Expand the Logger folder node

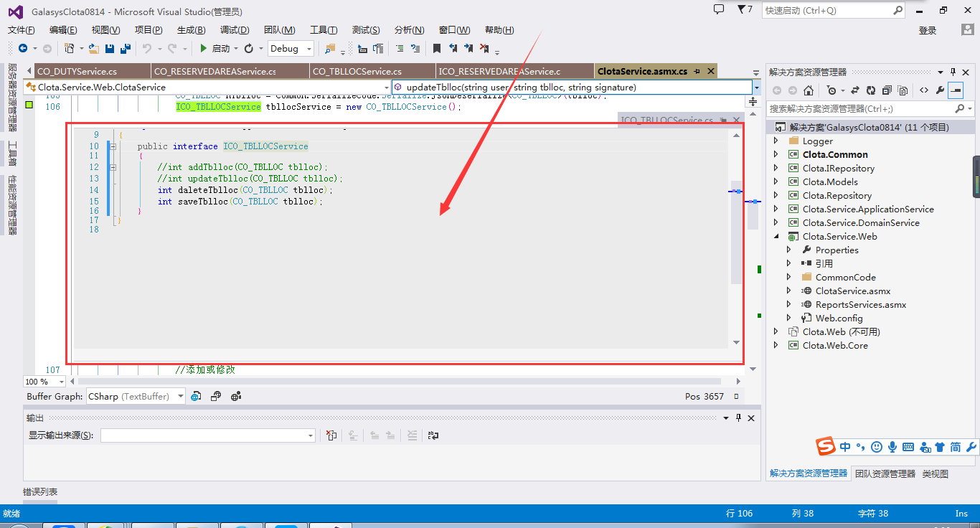tap(776, 141)
